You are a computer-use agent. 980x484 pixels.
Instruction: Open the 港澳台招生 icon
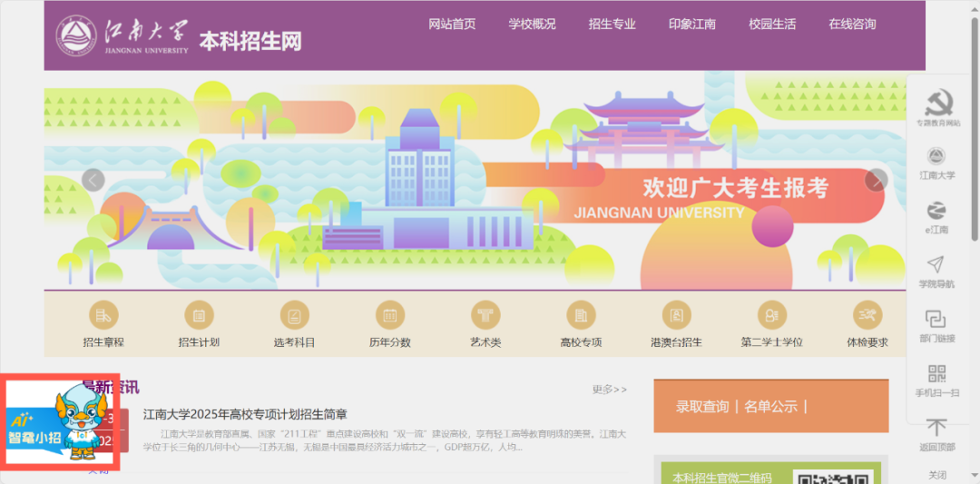[676, 315]
